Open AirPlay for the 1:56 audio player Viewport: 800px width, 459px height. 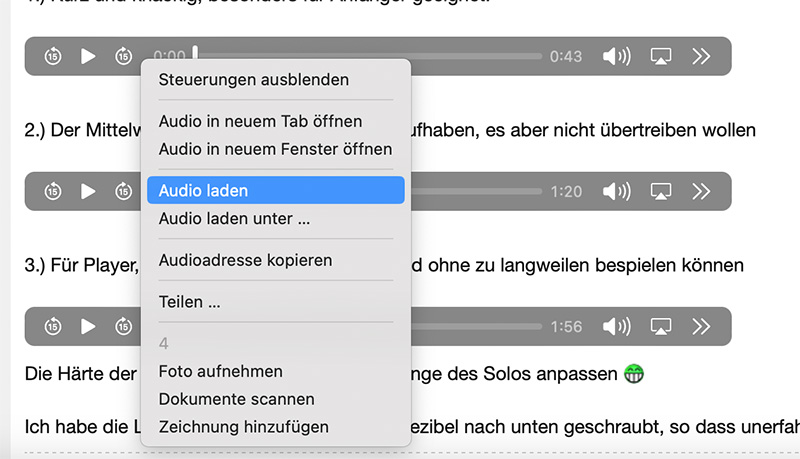(660, 326)
